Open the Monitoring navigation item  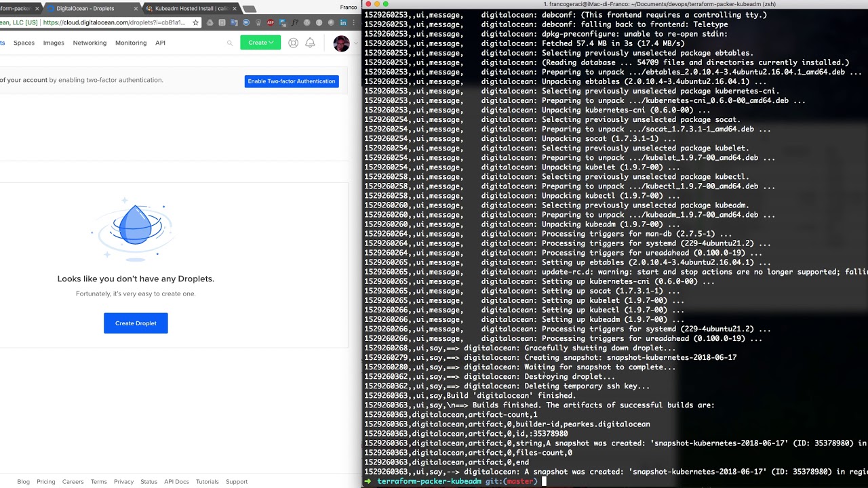131,43
